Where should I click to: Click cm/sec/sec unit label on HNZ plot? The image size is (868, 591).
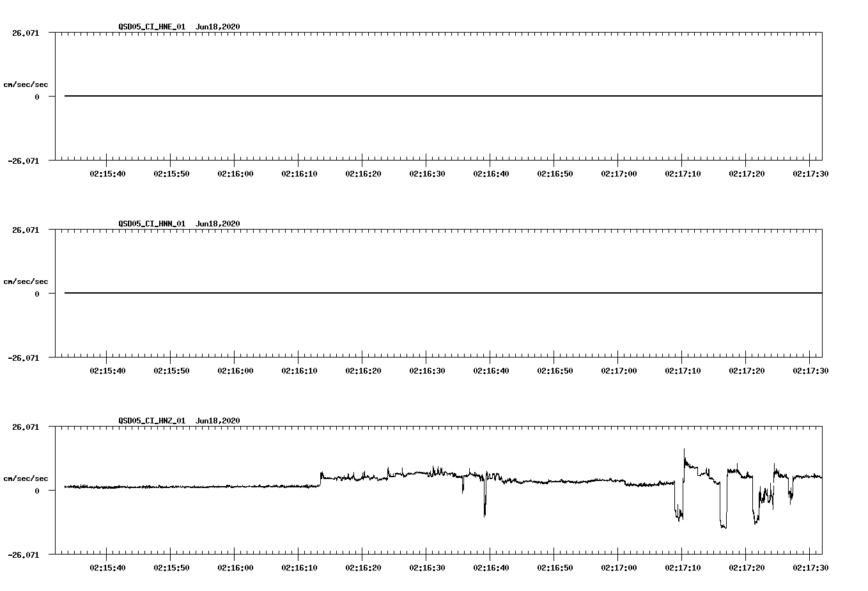[26, 478]
